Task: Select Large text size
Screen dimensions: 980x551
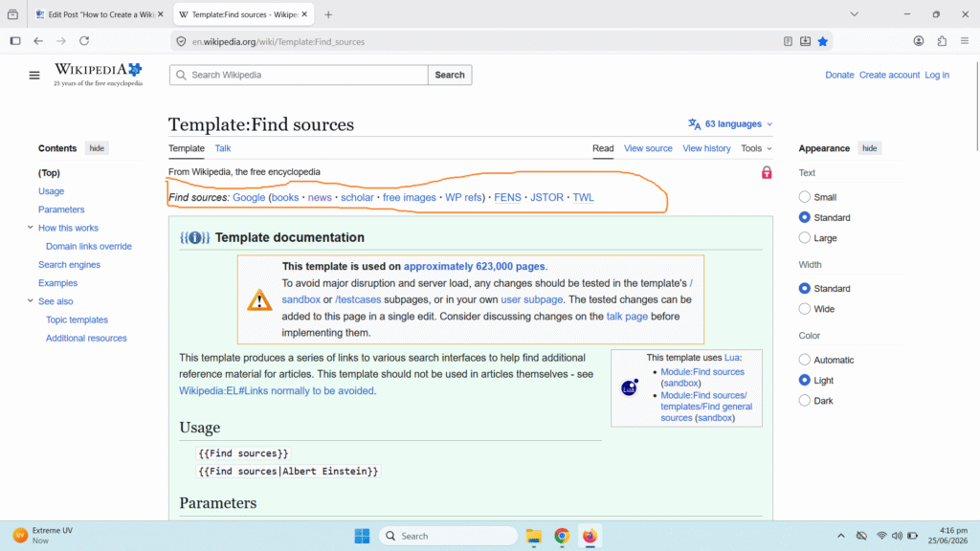Action: point(804,238)
